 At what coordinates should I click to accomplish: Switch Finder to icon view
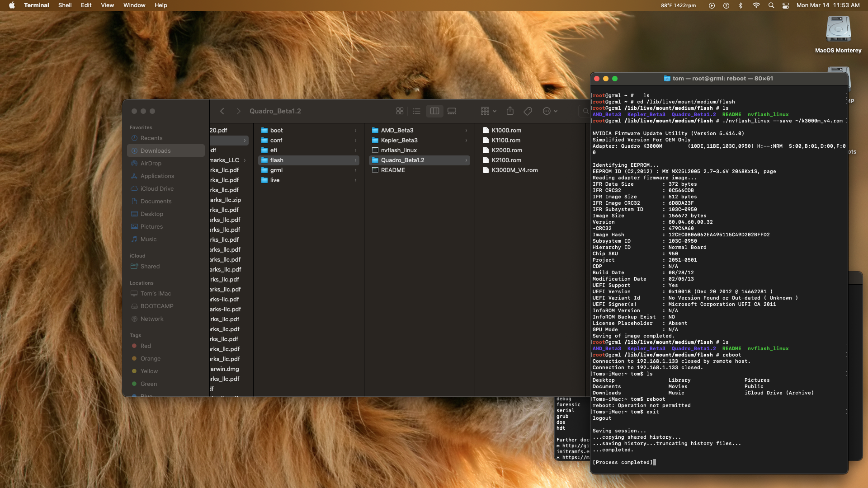400,111
